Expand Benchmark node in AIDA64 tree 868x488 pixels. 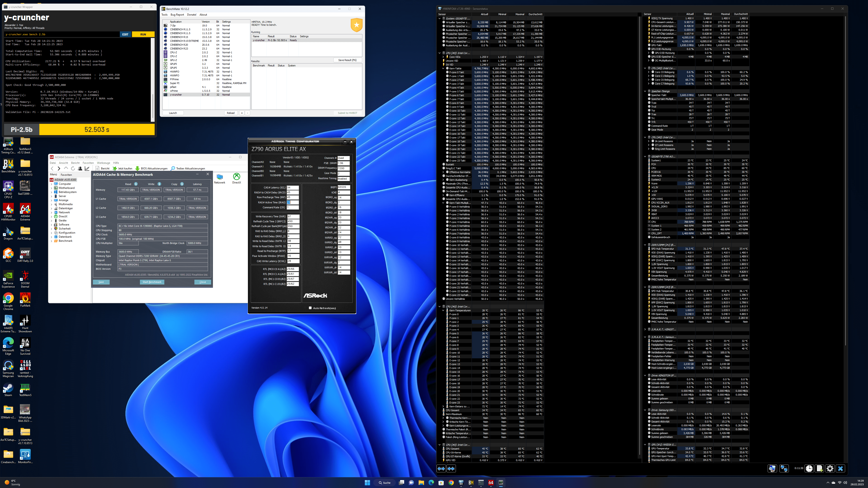tap(52, 241)
